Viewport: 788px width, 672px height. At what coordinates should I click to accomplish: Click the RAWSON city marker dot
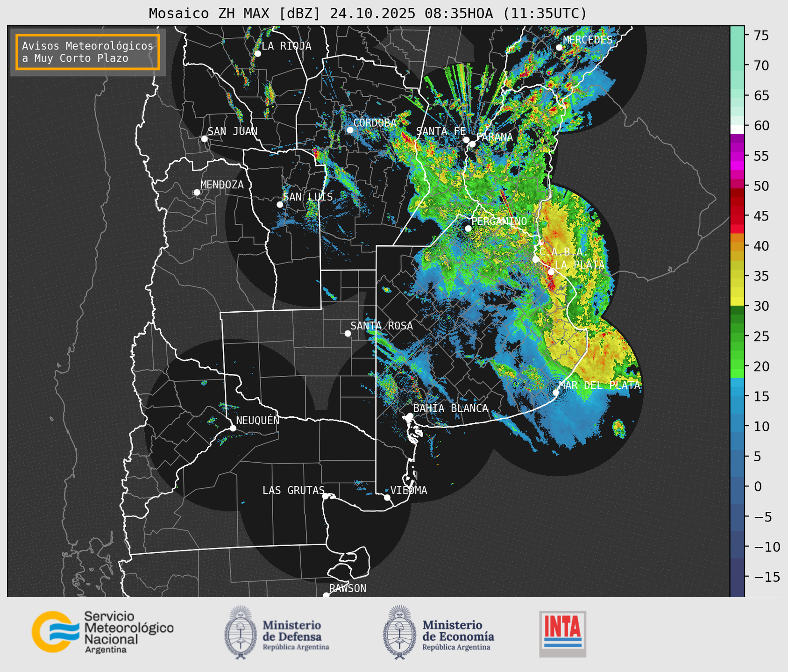coord(326,595)
